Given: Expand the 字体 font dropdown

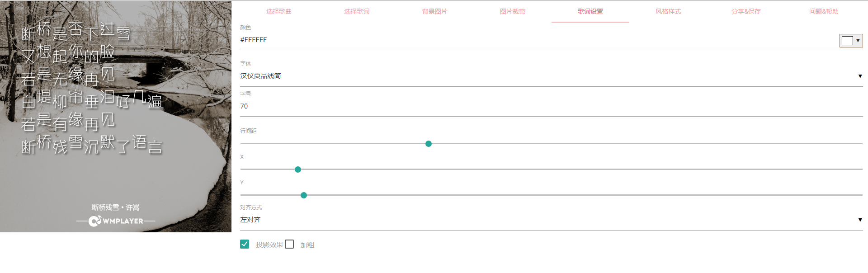Looking at the screenshot, I should coord(860,76).
